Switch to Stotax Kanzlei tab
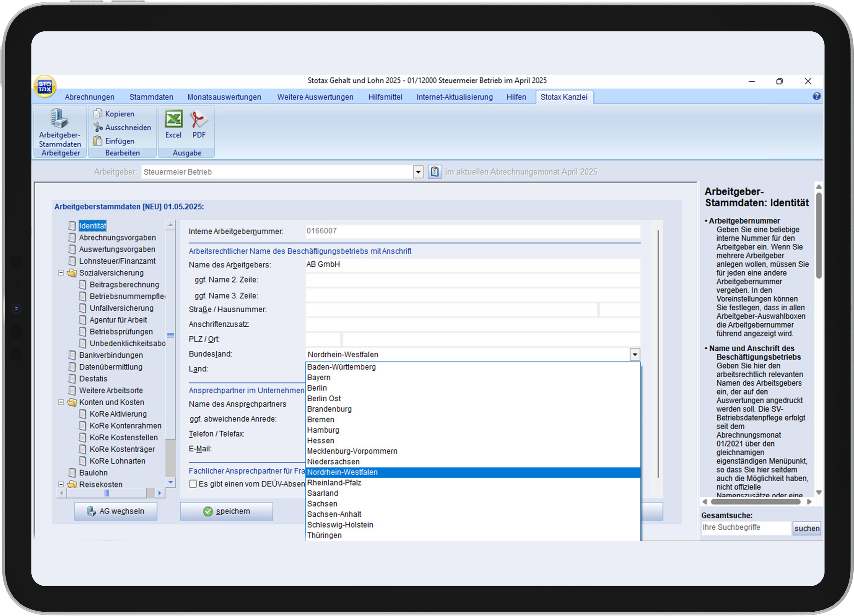Image resolution: width=854 pixels, height=616 pixels. pyautogui.click(x=564, y=97)
